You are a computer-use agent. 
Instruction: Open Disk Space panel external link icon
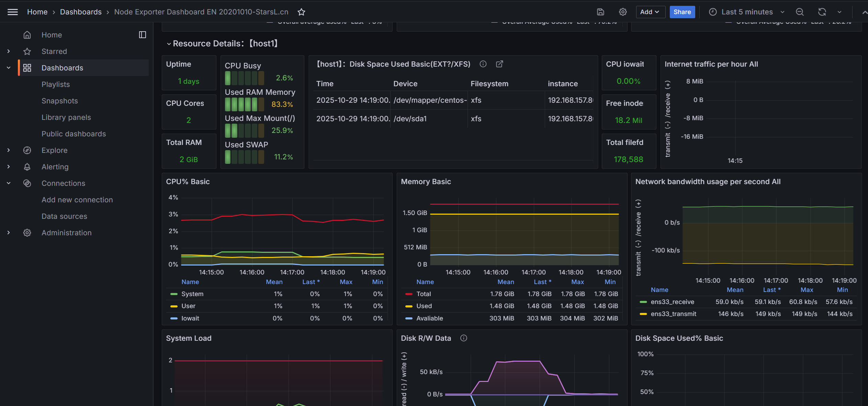tap(499, 64)
